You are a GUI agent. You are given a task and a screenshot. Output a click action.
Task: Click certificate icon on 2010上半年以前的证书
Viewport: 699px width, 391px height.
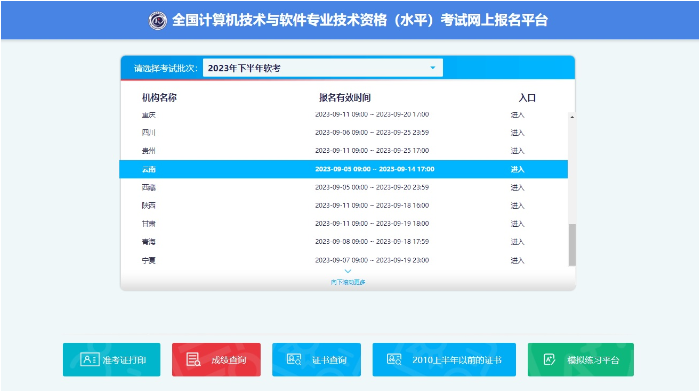pyautogui.click(x=394, y=359)
